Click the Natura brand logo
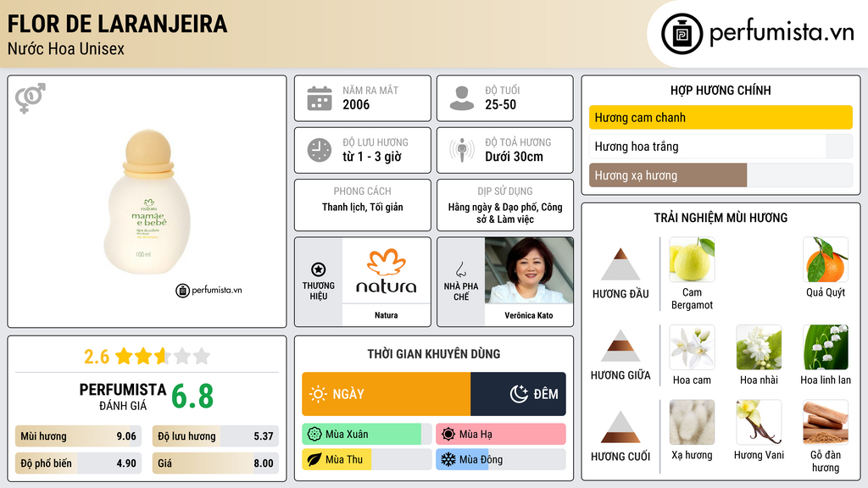 387,270
